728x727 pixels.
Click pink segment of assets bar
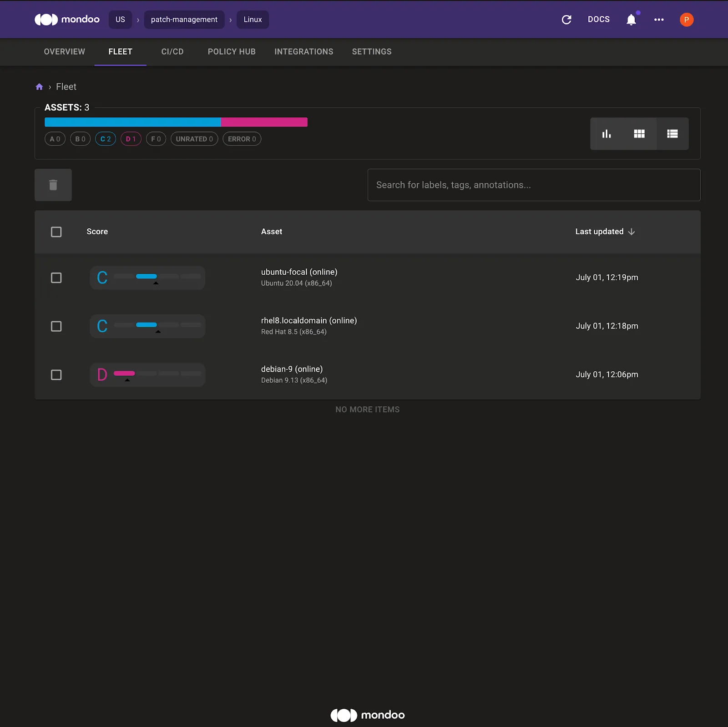pos(264,122)
